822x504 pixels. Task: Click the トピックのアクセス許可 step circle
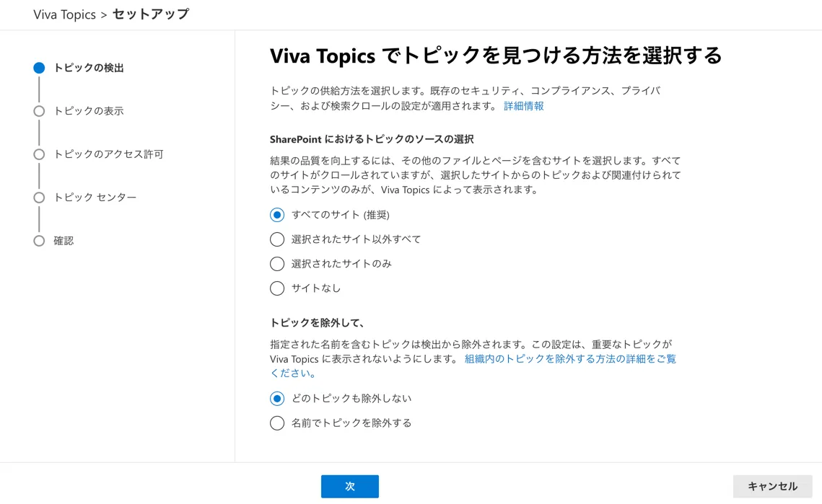coord(39,154)
